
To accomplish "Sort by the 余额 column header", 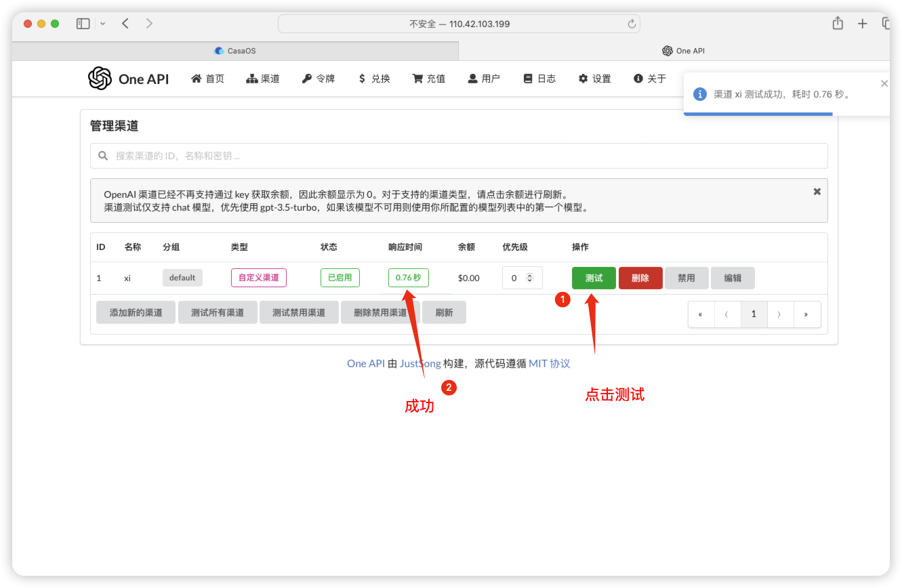I will tap(467, 247).
